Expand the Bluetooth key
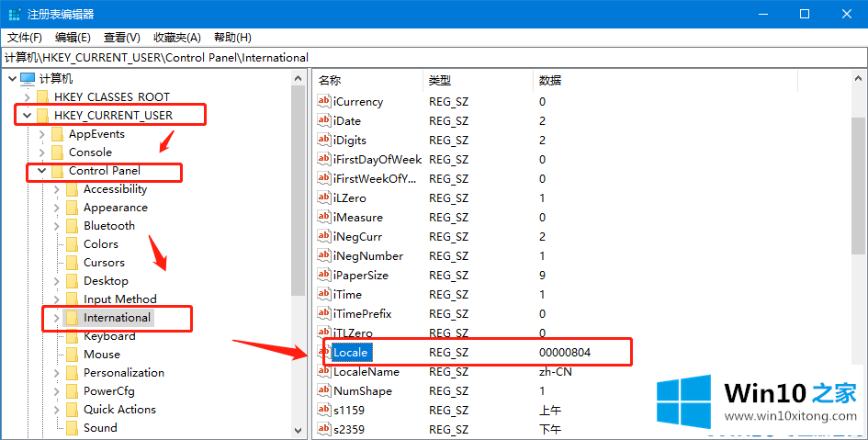868x440 pixels. (x=56, y=226)
